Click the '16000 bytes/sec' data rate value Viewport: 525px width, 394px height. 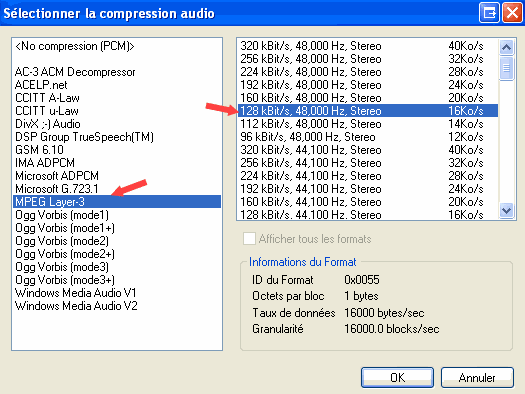click(x=384, y=313)
